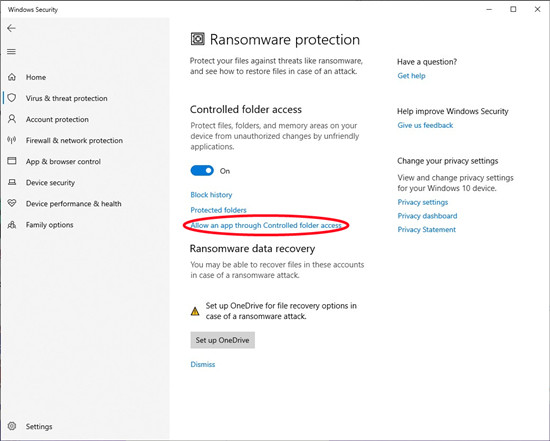Open Settings label at sidebar bottom
550x441 pixels.
click(x=39, y=427)
